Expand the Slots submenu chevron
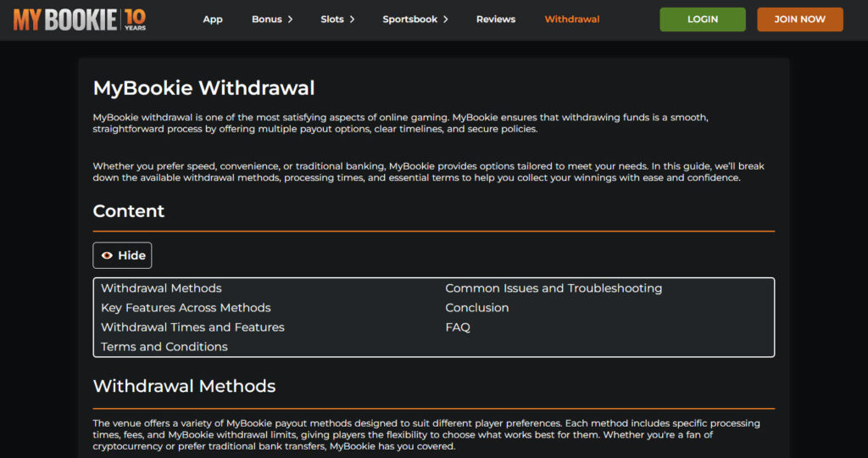868x458 pixels. (x=352, y=20)
